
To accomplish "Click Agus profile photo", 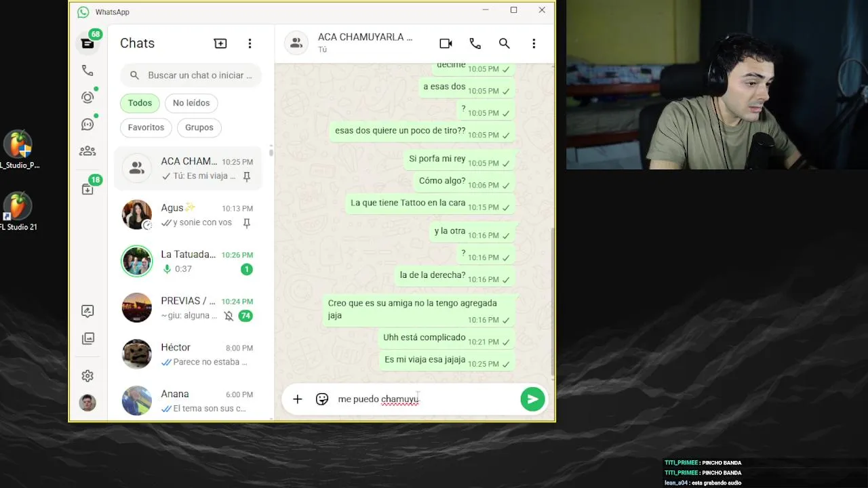I will click(x=137, y=215).
